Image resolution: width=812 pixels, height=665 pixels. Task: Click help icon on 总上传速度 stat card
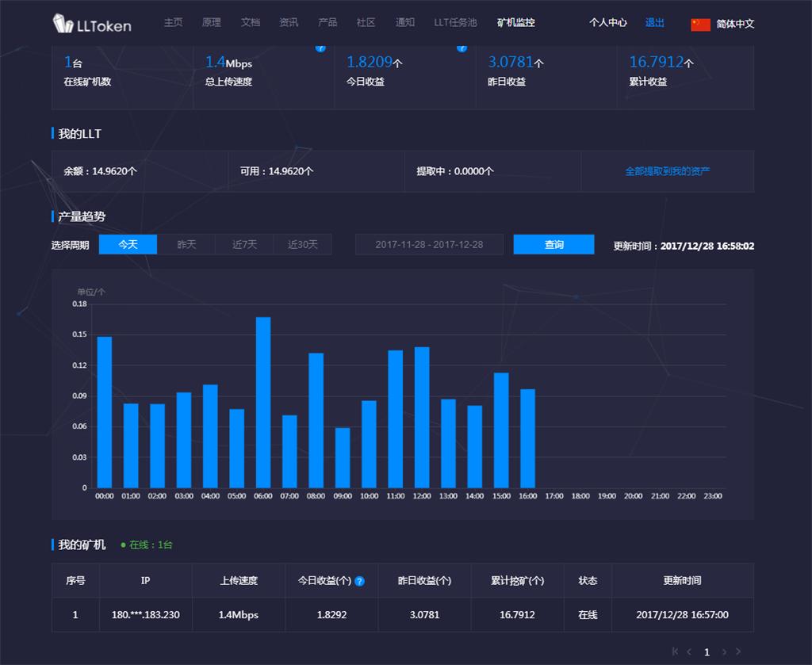320,48
